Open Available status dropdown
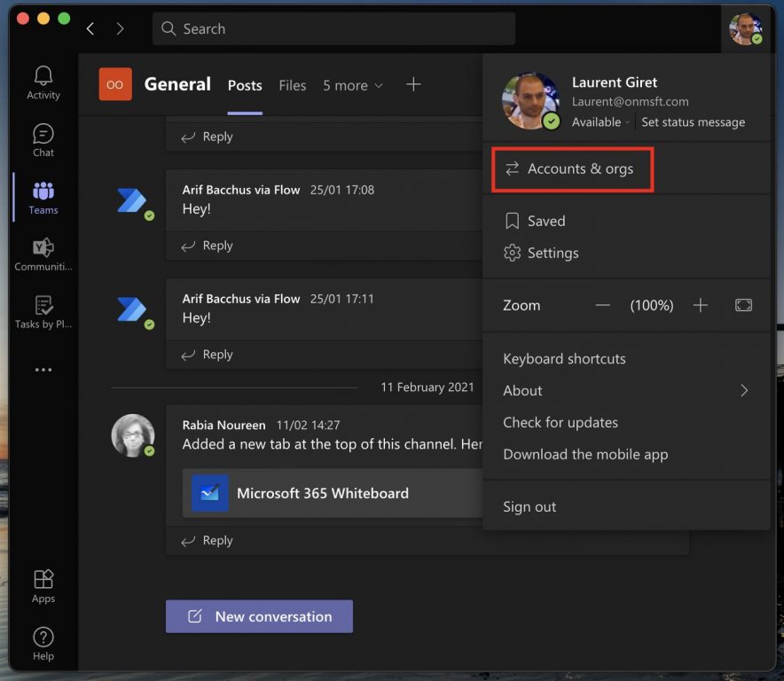784x681 pixels. pos(600,122)
